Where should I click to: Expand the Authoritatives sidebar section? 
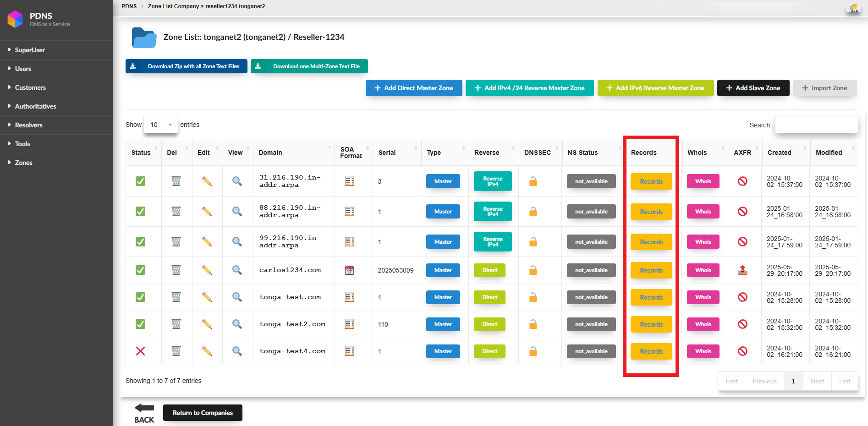[35, 106]
